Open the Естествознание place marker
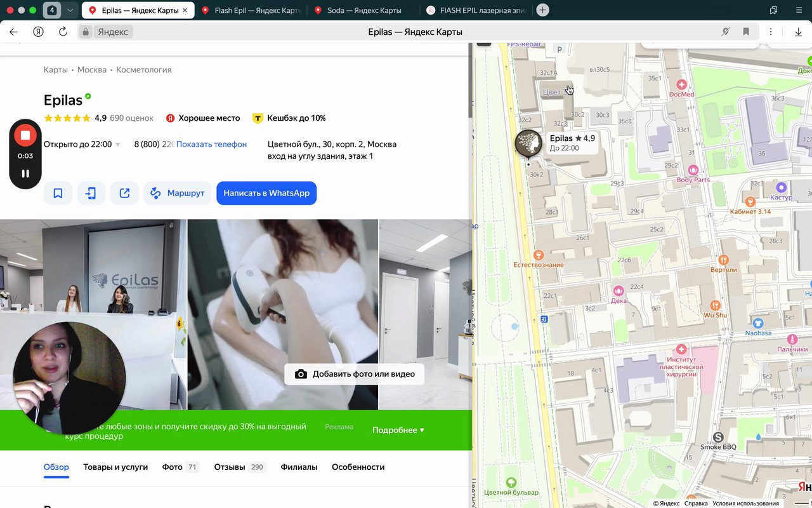The width and height of the screenshot is (812, 508). tap(539, 254)
